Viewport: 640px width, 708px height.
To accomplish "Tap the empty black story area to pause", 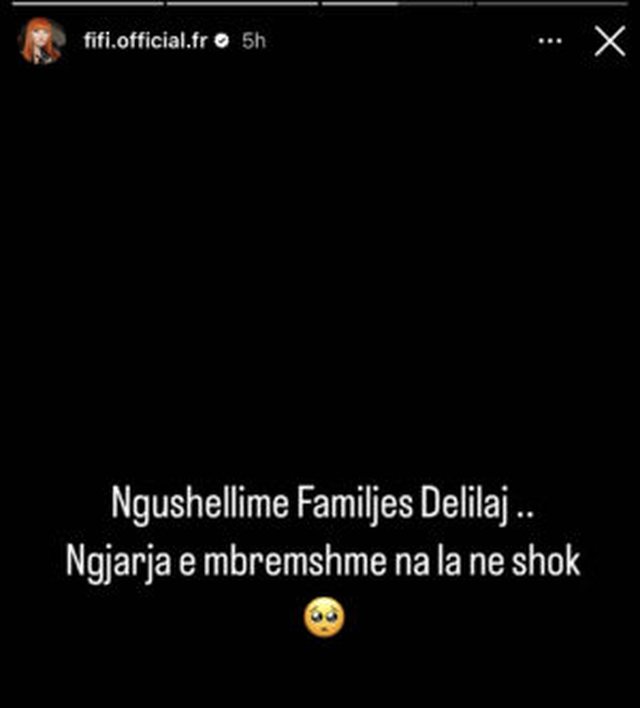I will coord(320,271).
